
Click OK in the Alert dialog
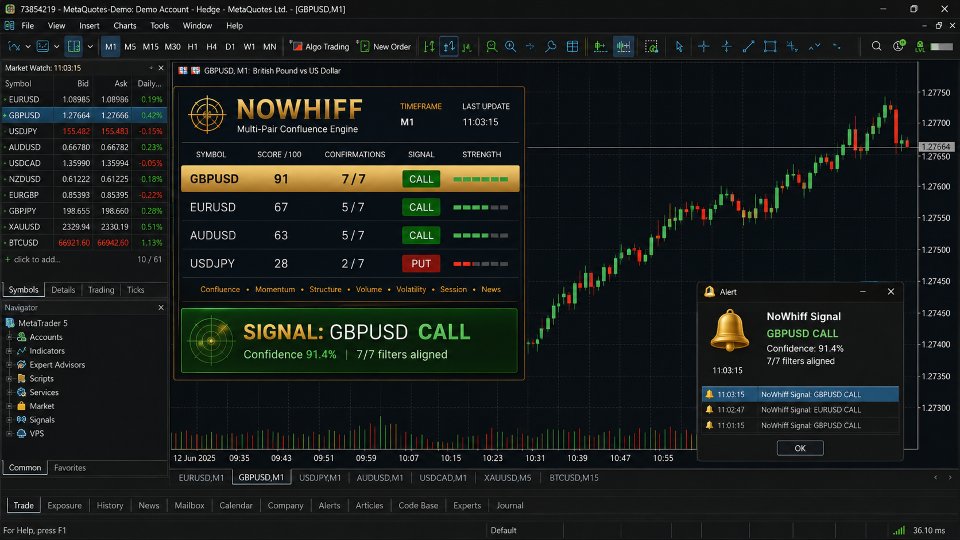800,448
